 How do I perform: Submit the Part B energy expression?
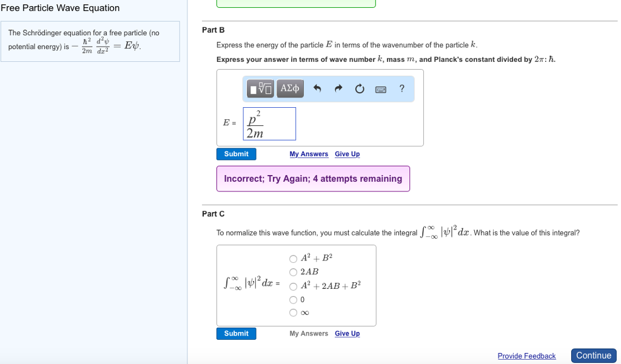236,154
